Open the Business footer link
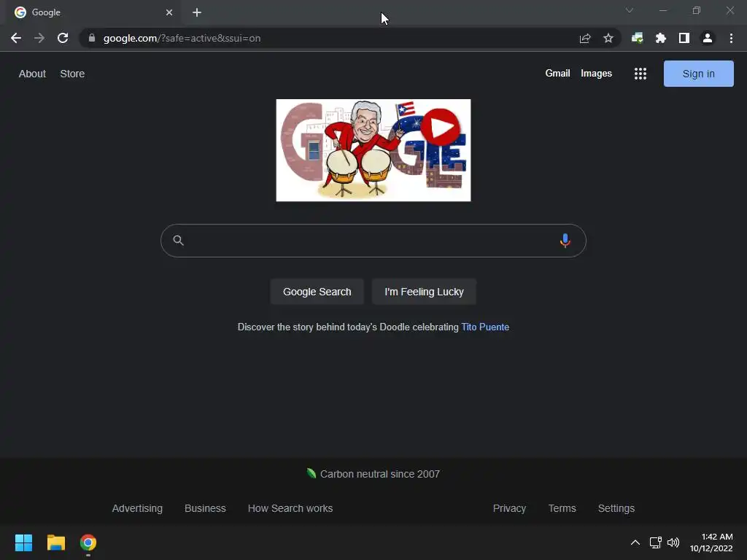747x560 pixels. pyautogui.click(x=205, y=508)
